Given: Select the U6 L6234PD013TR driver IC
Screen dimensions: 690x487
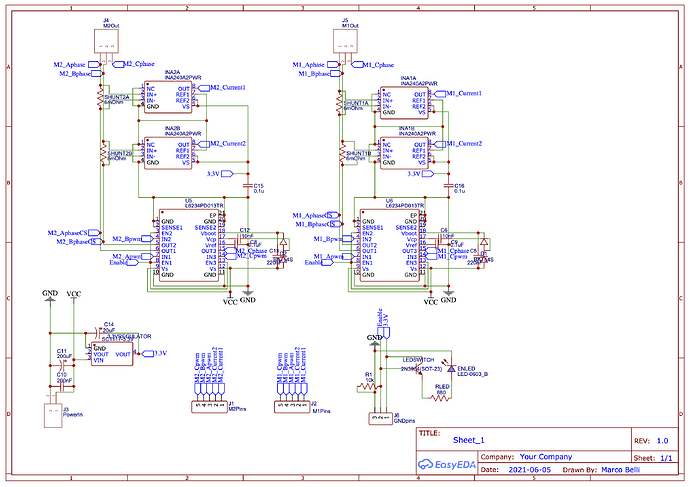Looking at the screenshot, I should (x=389, y=245).
